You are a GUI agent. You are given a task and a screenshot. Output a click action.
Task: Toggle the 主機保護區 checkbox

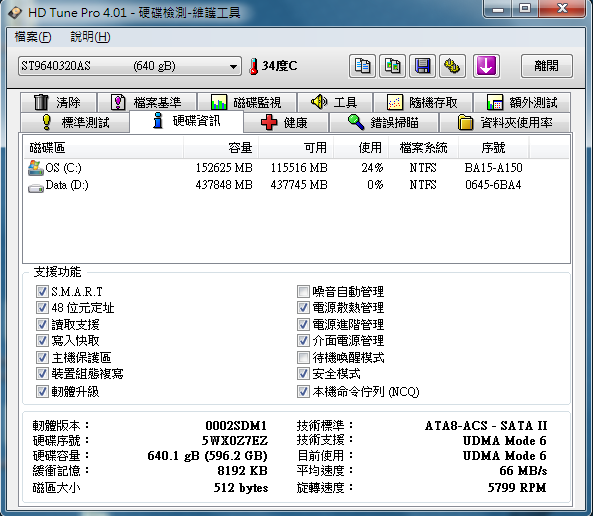(x=42, y=357)
